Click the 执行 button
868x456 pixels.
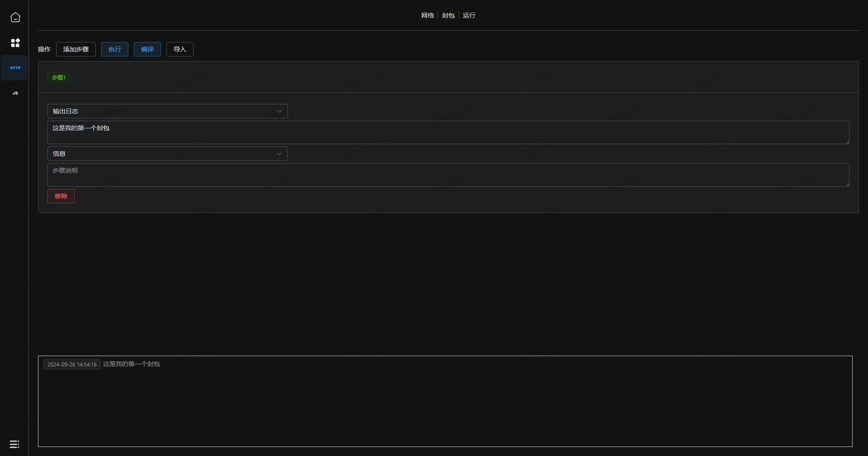(x=115, y=49)
